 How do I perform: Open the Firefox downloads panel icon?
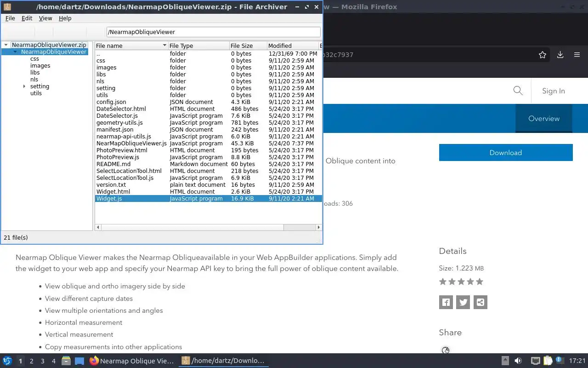(560, 55)
